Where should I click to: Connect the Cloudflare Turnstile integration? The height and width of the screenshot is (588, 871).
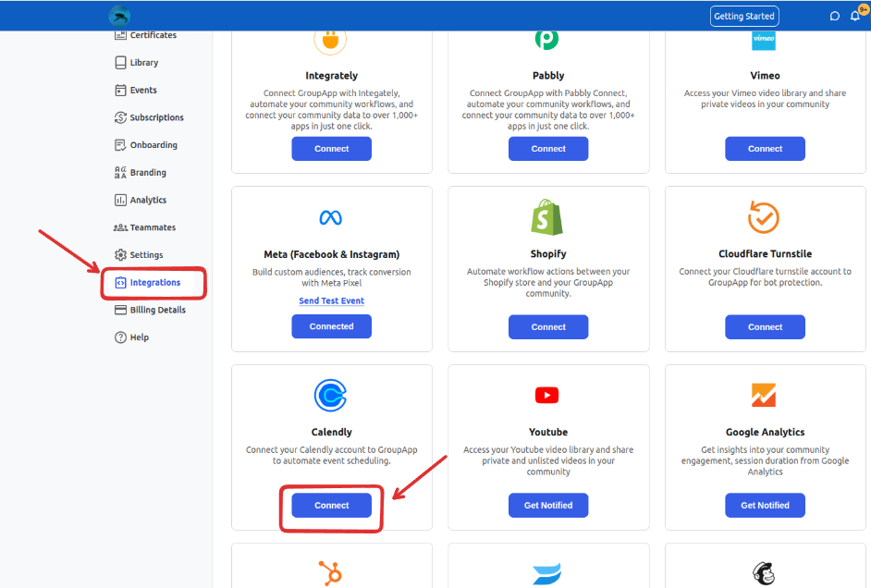(x=765, y=327)
